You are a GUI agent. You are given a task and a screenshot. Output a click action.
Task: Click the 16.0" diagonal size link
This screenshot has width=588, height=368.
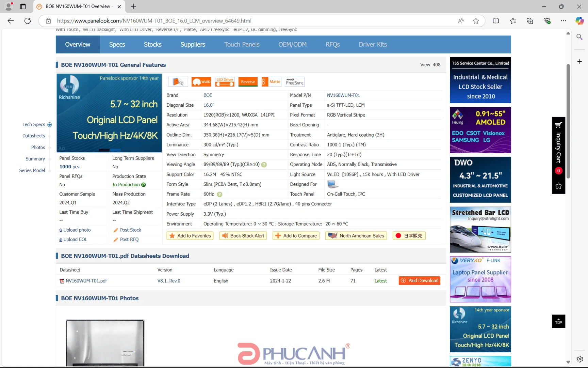coord(209,105)
